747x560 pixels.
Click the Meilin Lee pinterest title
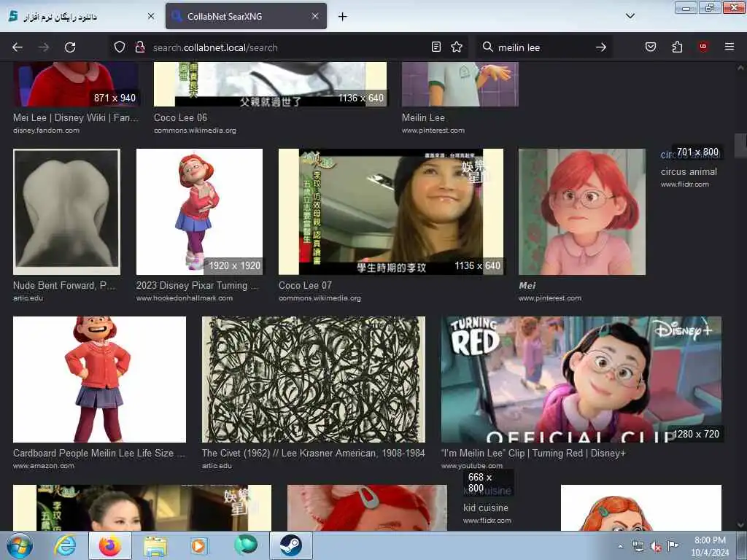[x=423, y=117]
